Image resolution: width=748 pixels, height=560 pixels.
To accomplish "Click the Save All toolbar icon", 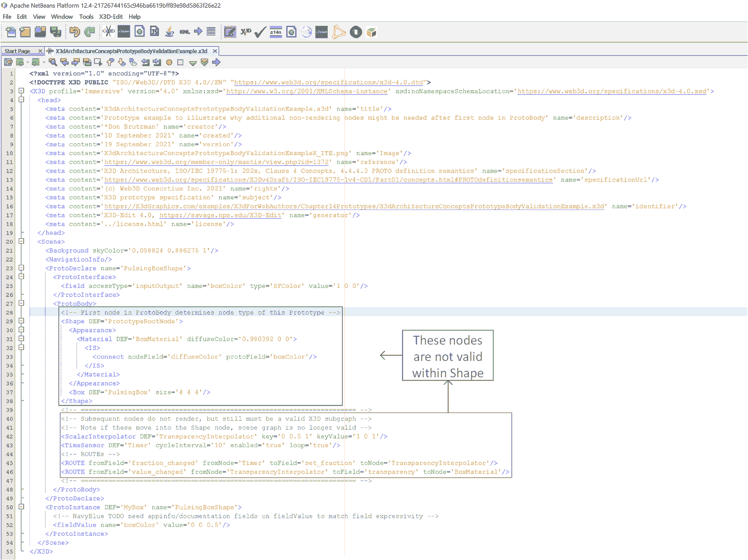I will coord(56,32).
